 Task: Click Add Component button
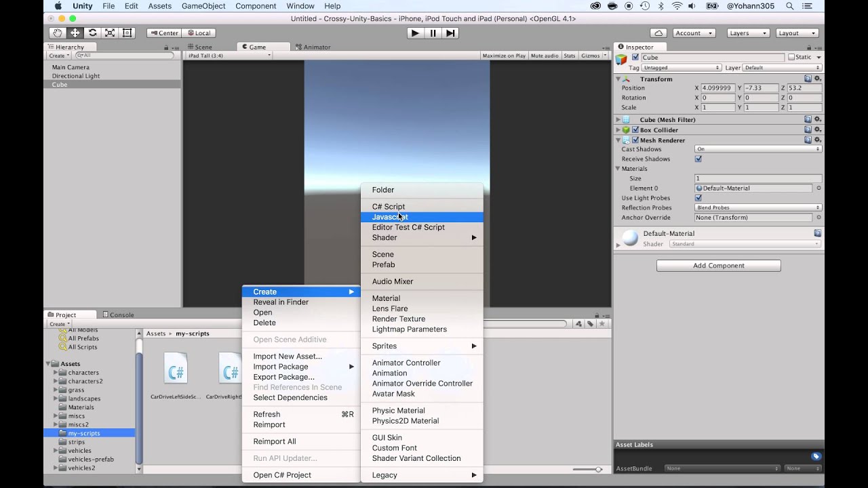tap(719, 266)
